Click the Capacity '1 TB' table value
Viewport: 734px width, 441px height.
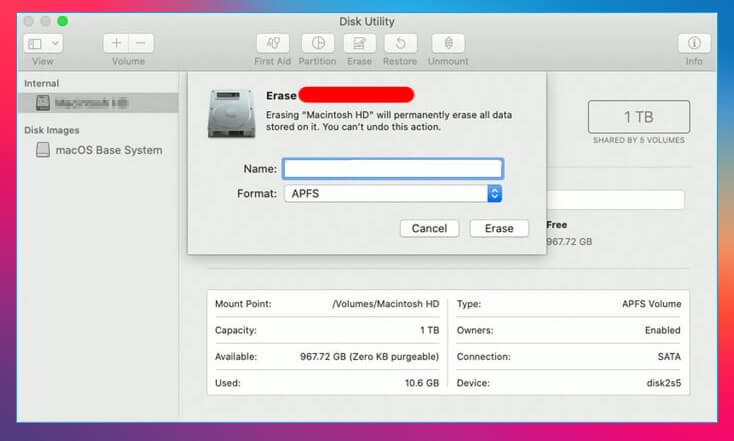429,330
